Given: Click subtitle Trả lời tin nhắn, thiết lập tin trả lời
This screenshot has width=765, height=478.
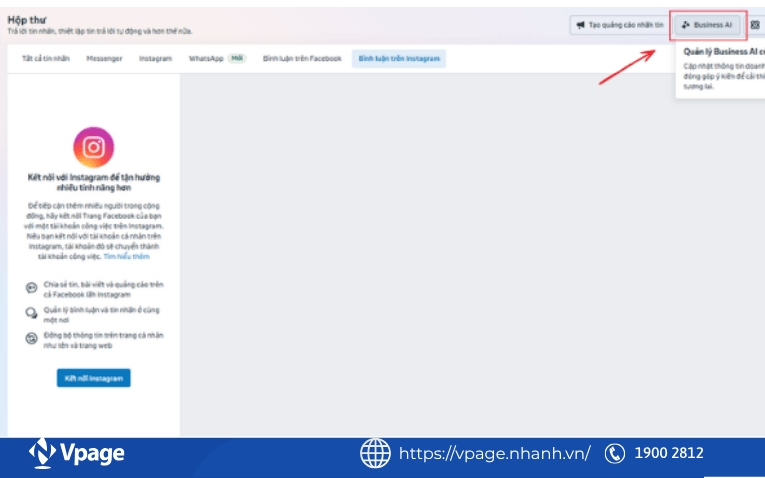Looking at the screenshot, I should pyautogui.click(x=100, y=31).
